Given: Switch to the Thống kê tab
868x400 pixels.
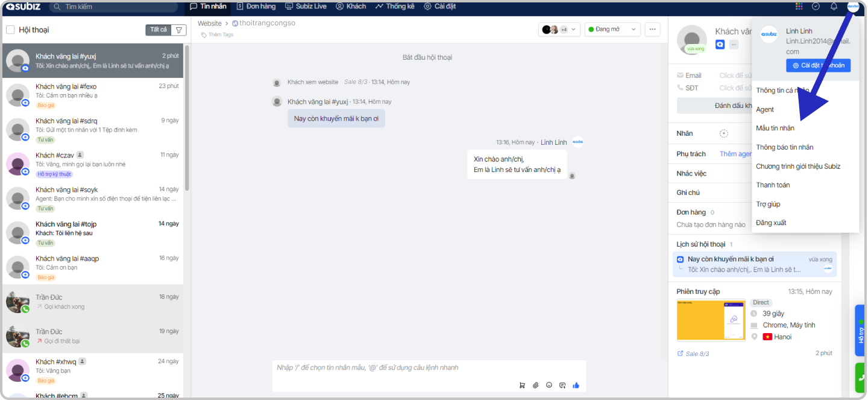Looking at the screenshot, I should [395, 7].
